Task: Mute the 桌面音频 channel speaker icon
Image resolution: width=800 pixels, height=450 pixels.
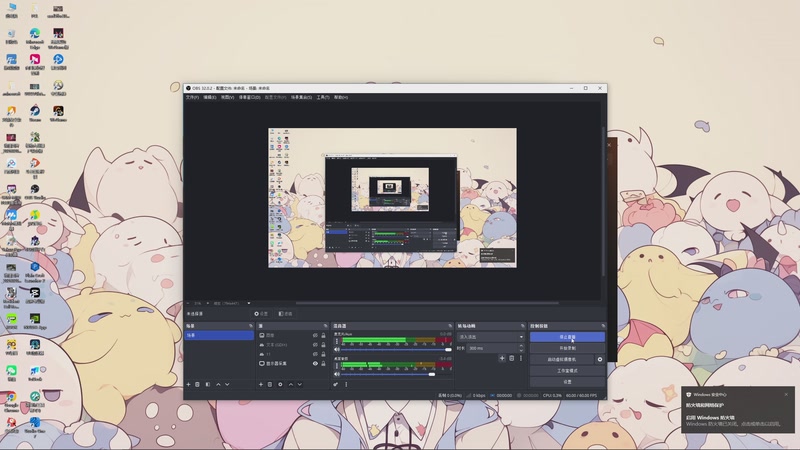Action: coord(336,374)
